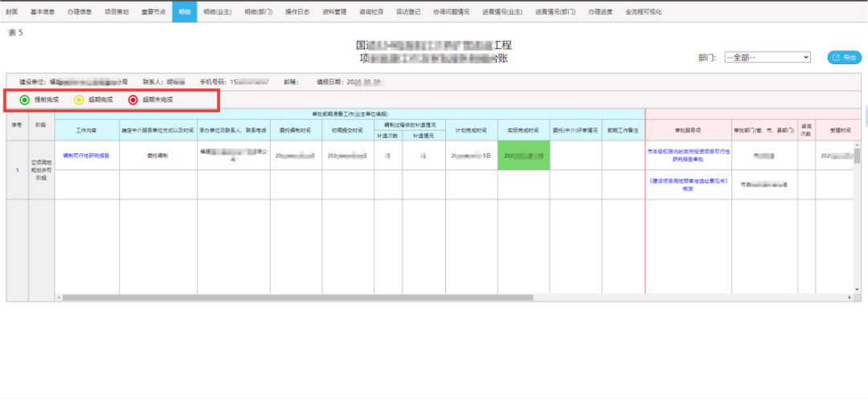Click the 委托编制时间 column header
868x412 pixels.
pyautogui.click(x=296, y=130)
